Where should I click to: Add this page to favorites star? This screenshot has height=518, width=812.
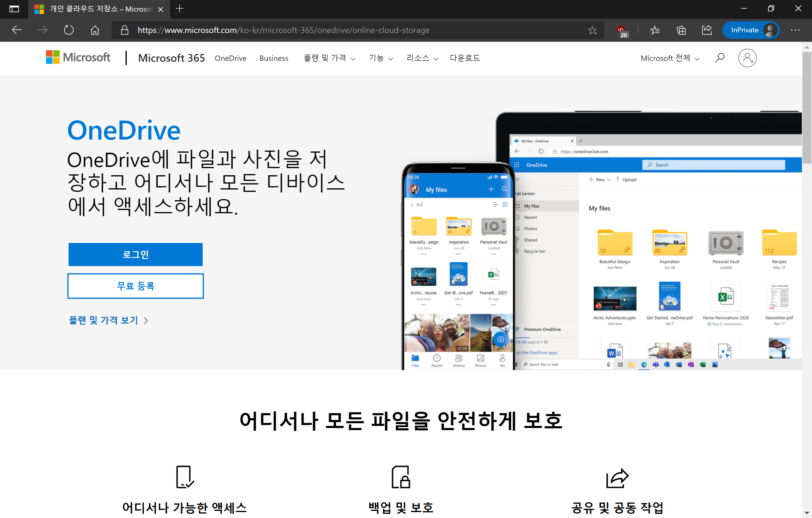(592, 30)
